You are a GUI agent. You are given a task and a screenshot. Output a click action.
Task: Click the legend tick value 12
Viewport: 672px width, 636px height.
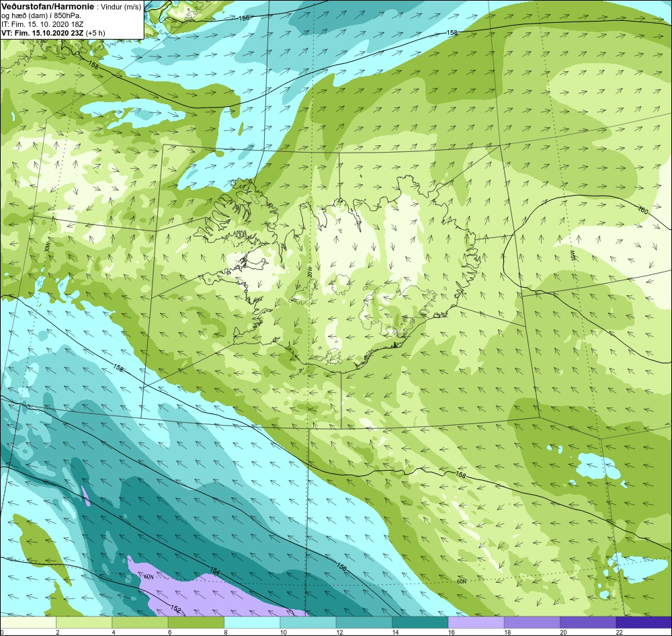[x=339, y=632]
